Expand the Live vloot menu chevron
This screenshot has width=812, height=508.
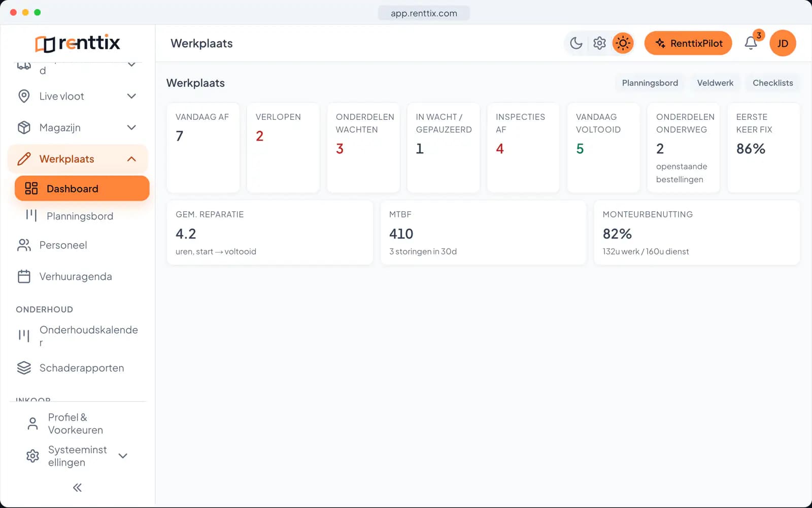[131, 96]
